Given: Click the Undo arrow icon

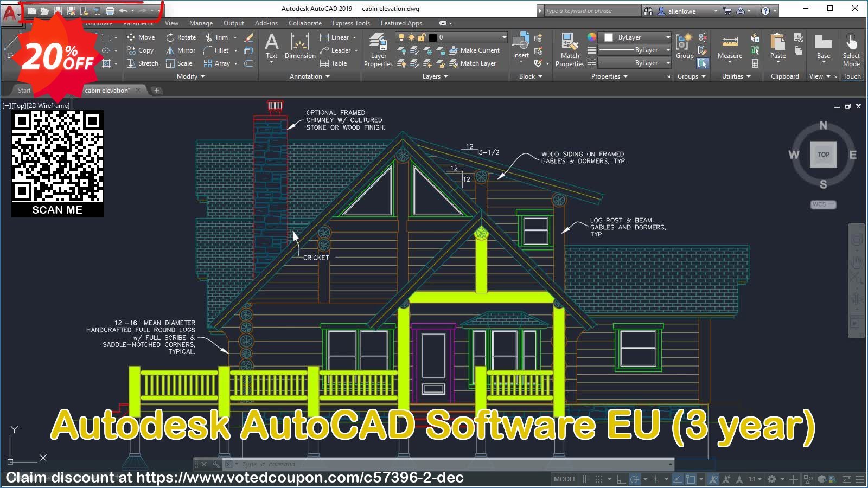Looking at the screenshot, I should 123,10.
